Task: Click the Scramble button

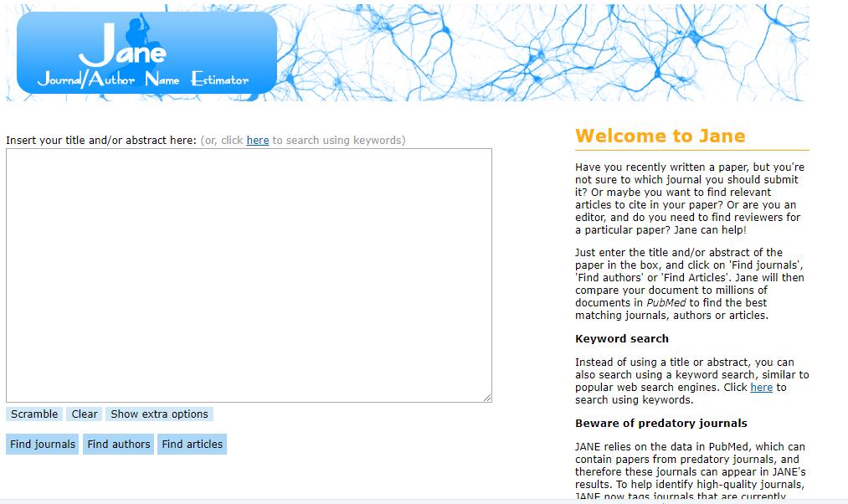Action: pyautogui.click(x=34, y=414)
